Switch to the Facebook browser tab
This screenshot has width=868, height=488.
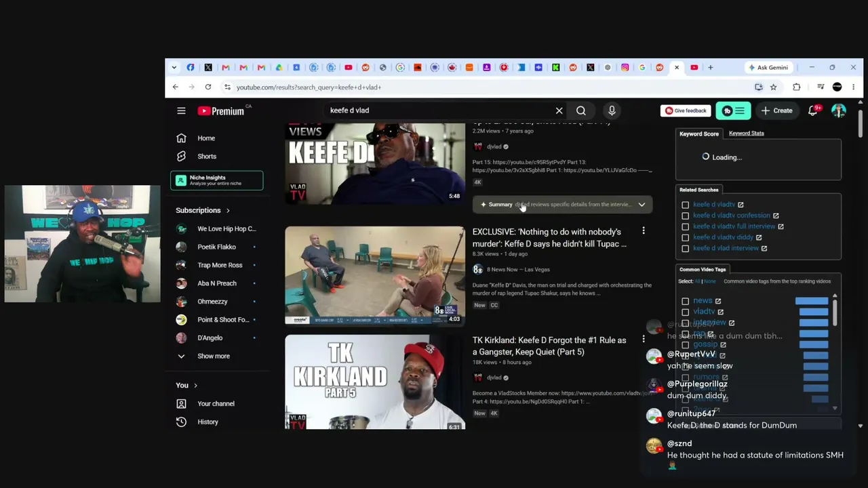[191, 67]
